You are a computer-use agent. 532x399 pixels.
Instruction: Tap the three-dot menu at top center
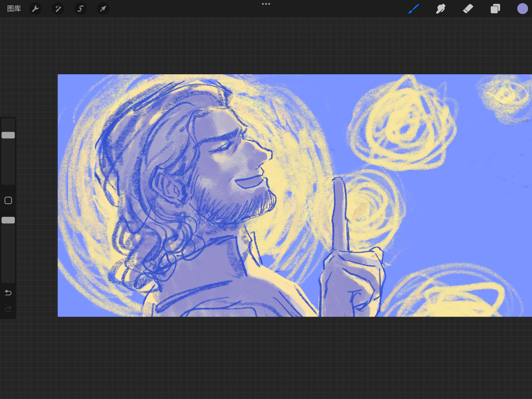(x=266, y=4)
